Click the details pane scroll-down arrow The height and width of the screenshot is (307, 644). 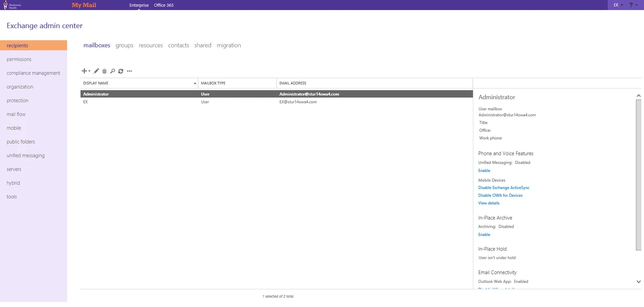[638, 282]
